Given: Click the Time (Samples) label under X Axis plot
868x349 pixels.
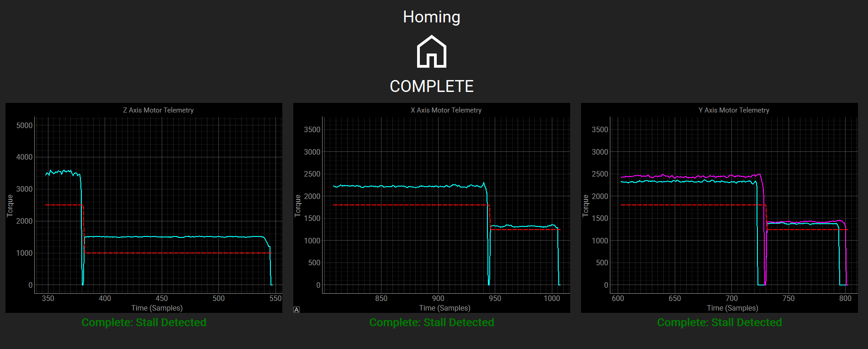Looking at the screenshot, I should pyautogui.click(x=445, y=308).
